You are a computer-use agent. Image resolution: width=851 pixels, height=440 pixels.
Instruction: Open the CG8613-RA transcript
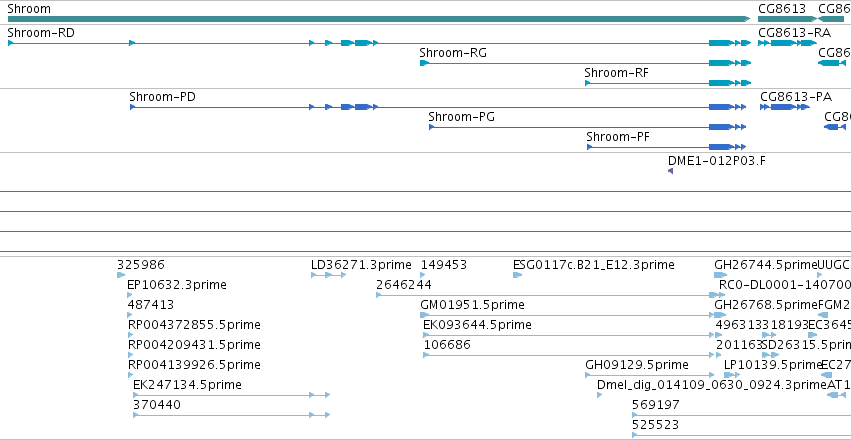tap(787, 43)
